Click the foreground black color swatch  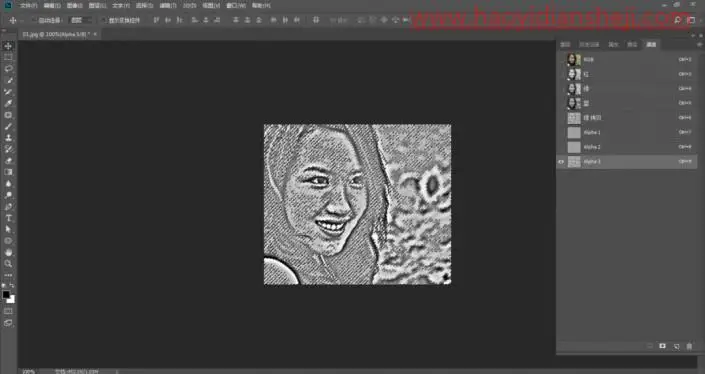click(6, 295)
